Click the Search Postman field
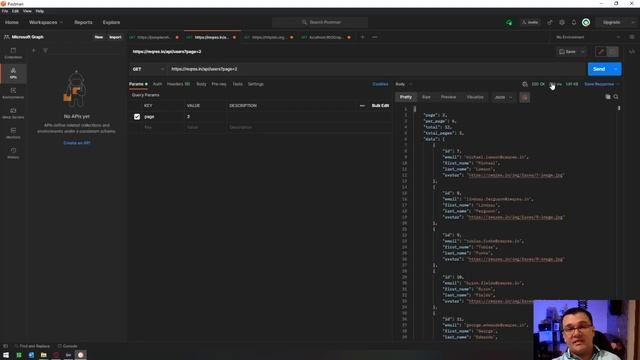Image resolution: width=640 pixels, height=360 pixels. coord(320,22)
